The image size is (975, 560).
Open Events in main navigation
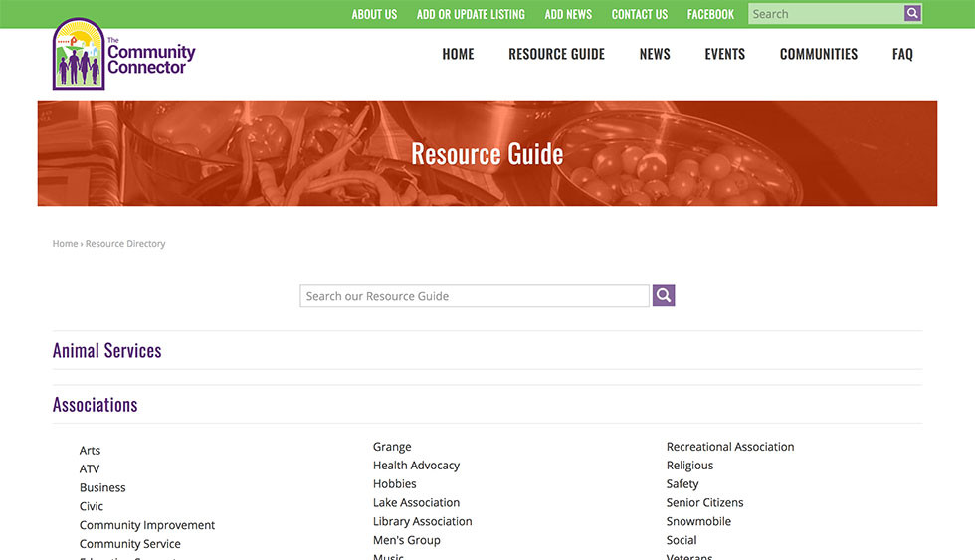tap(725, 54)
